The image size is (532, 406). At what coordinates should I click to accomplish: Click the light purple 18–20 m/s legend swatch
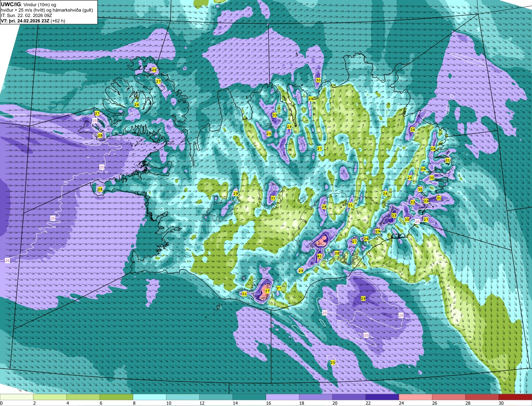pyautogui.click(x=316, y=397)
